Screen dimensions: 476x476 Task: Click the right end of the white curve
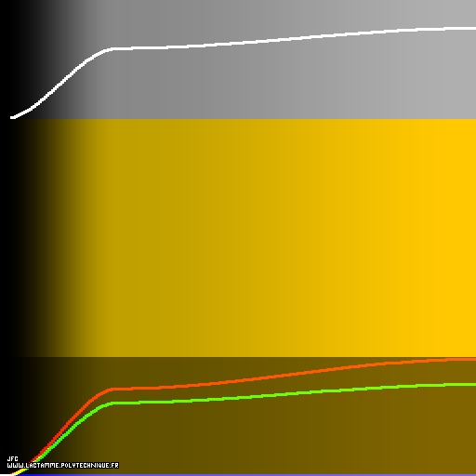[471, 28]
